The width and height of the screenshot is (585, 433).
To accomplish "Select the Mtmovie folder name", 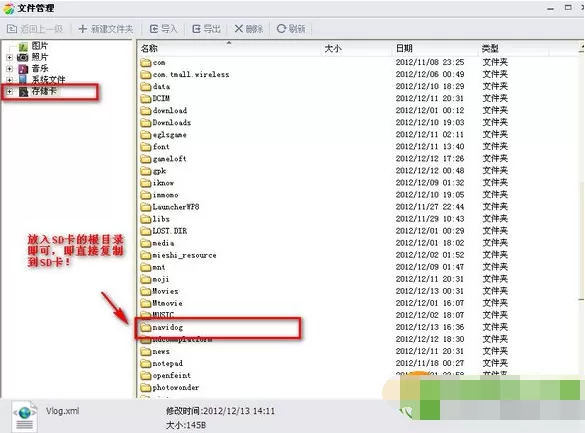I will 168,303.
